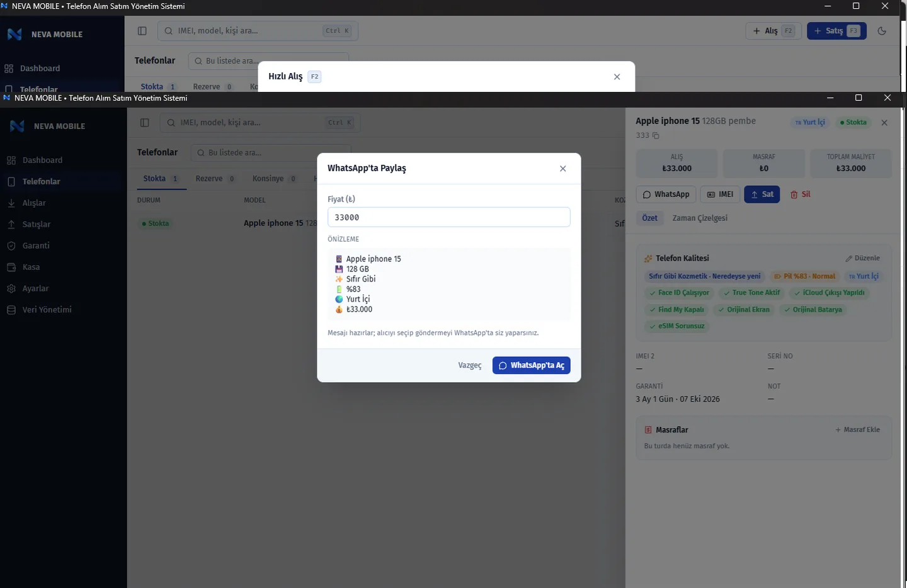Select the Stokta tab in the front window
The width and height of the screenshot is (907, 588).
pos(160,179)
